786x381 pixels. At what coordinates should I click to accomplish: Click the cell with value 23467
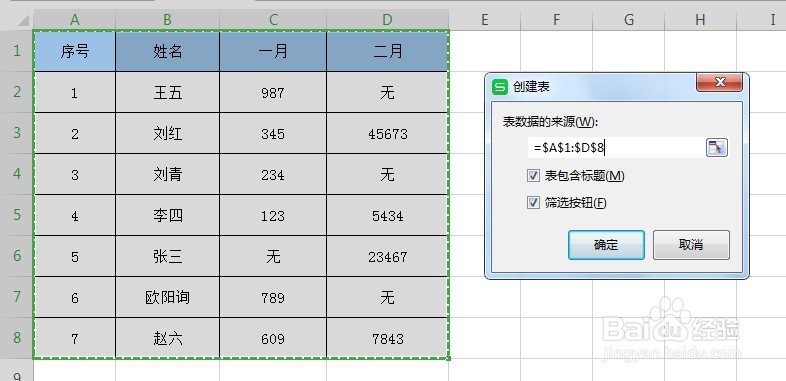click(387, 257)
